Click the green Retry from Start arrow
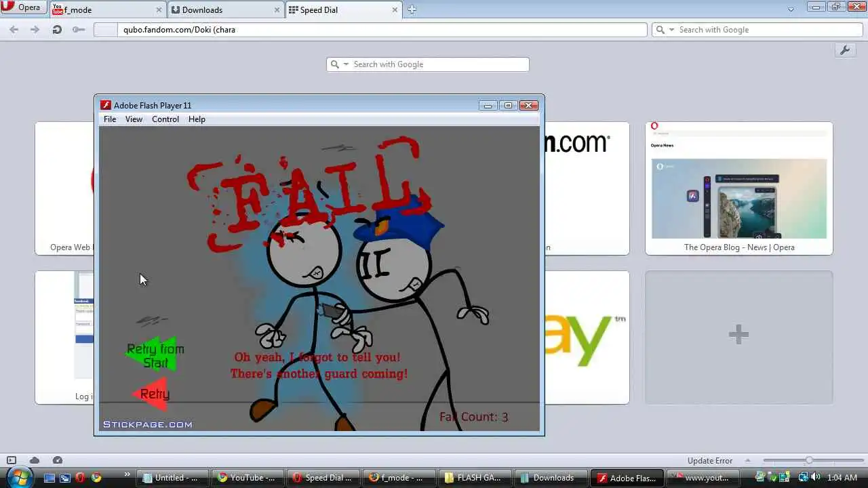 (x=155, y=355)
